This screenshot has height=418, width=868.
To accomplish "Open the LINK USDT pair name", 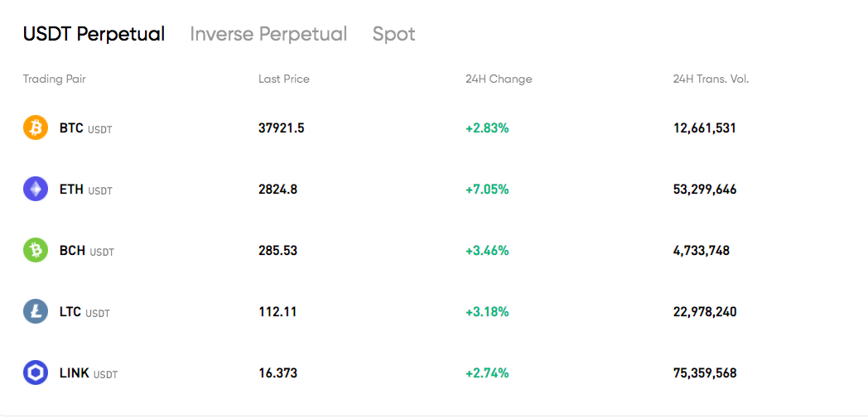I will coord(89,374).
